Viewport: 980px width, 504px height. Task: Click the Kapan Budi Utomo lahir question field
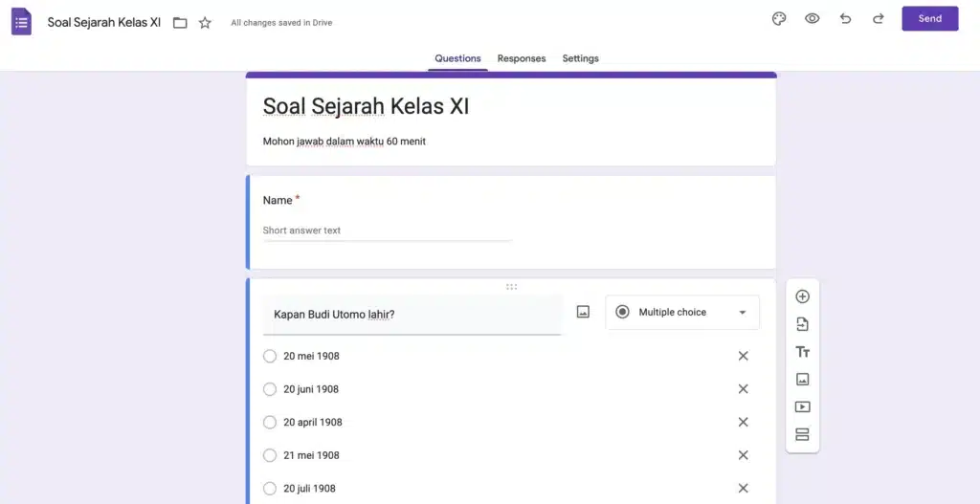(412, 314)
